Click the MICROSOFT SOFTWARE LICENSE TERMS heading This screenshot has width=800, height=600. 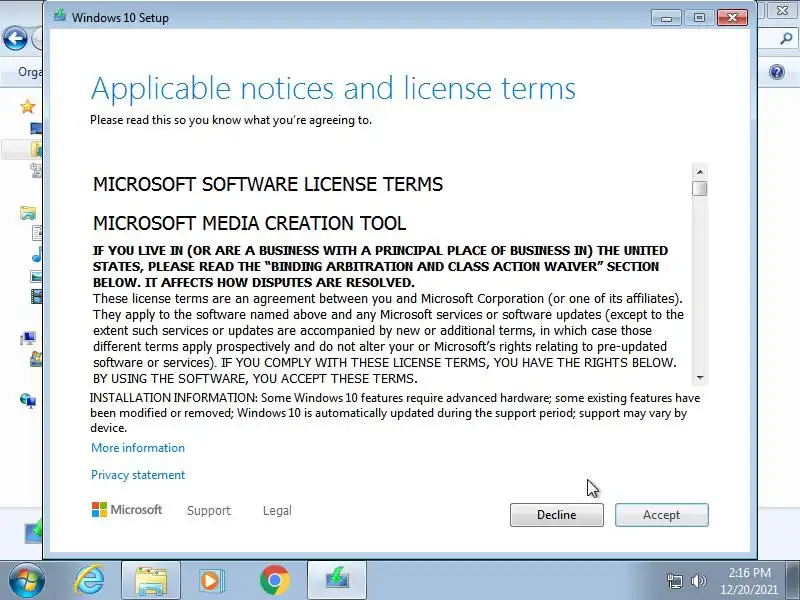[x=268, y=184]
